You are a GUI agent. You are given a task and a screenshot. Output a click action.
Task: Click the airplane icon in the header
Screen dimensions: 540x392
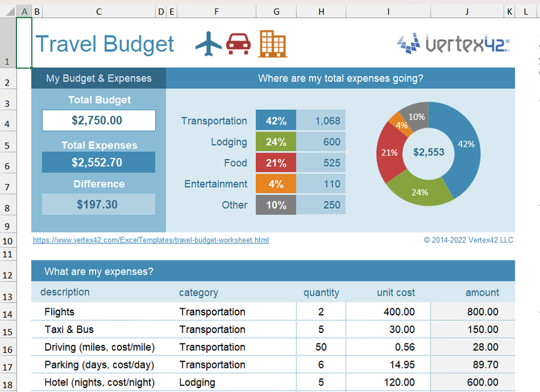(x=209, y=44)
